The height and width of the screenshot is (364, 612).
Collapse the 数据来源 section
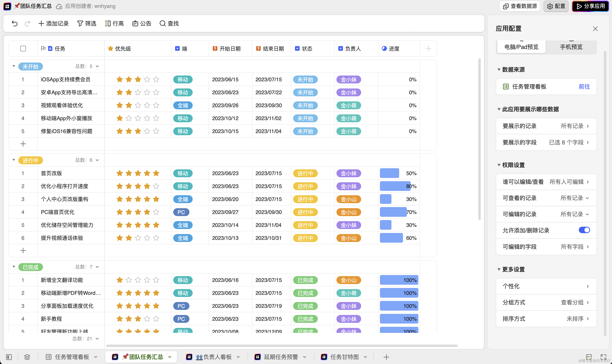(499, 70)
